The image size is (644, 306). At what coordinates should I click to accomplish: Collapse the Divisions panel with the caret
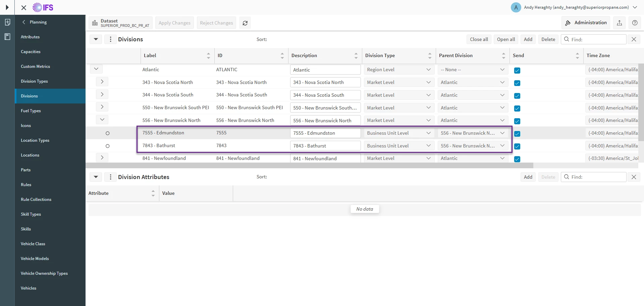96,39
